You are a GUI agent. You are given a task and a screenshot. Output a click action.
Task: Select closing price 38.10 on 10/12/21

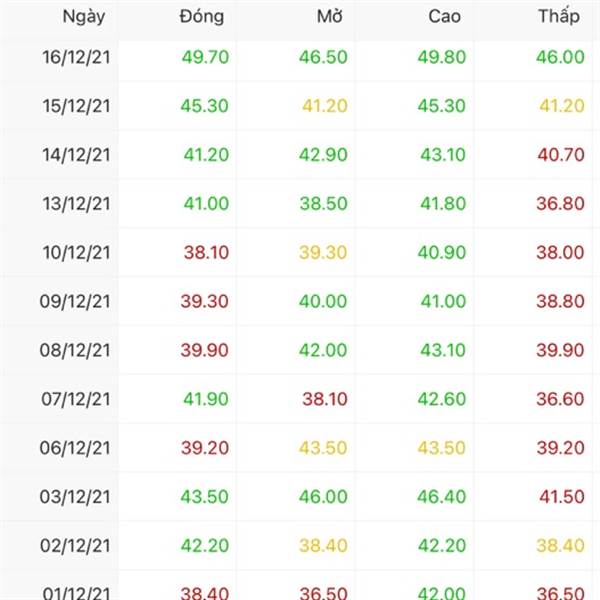[206, 253]
